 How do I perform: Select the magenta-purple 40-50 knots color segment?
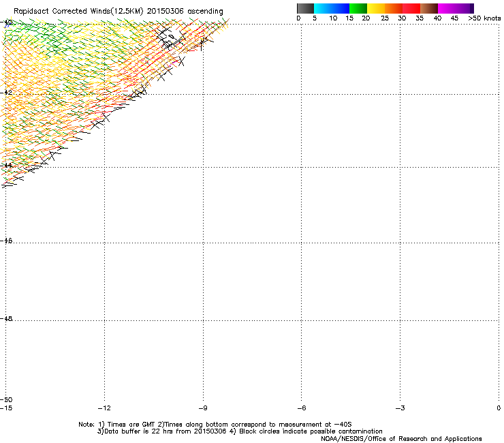click(456, 8)
